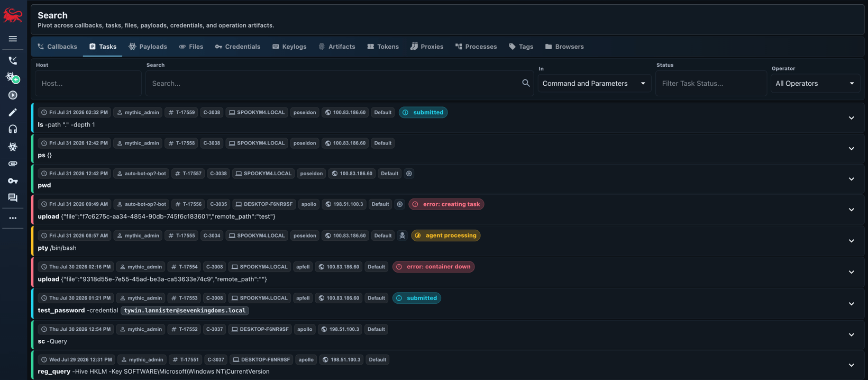868x380 pixels.
Task: Click the headphones sidebar icon
Action: click(x=13, y=129)
